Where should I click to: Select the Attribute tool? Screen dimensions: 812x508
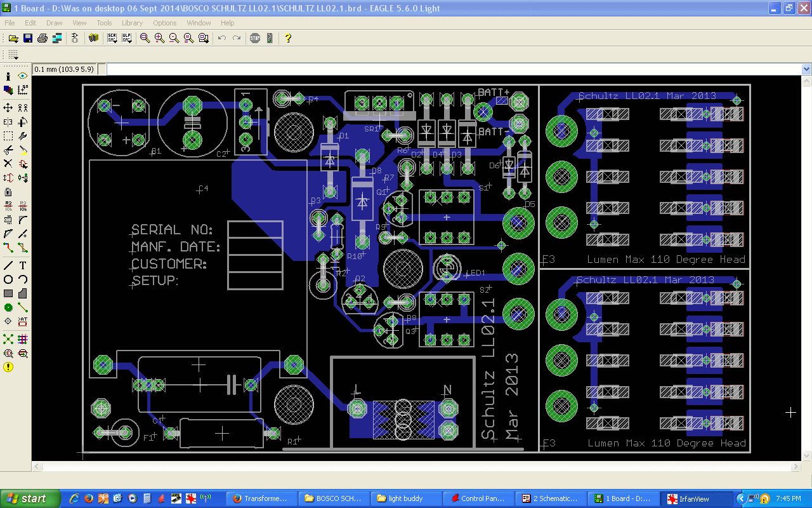click(23, 321)
